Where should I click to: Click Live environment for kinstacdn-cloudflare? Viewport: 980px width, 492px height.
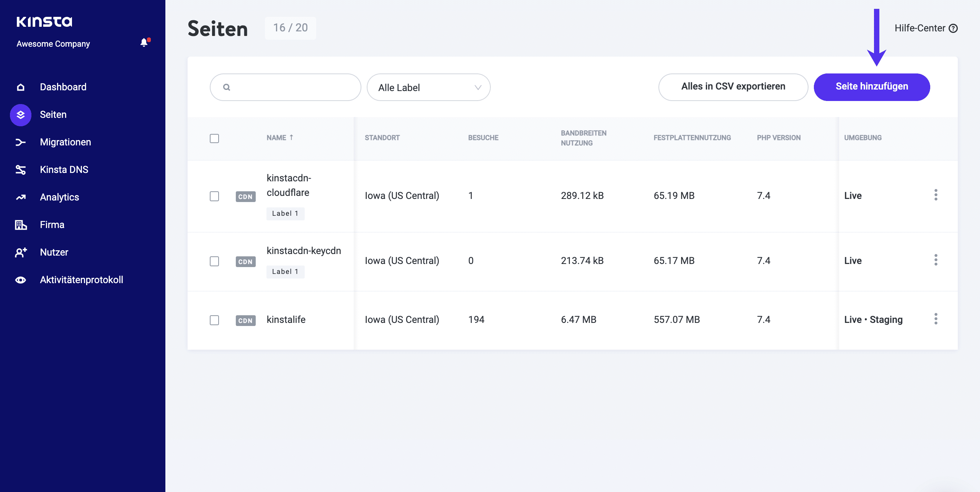coord(853,196)
